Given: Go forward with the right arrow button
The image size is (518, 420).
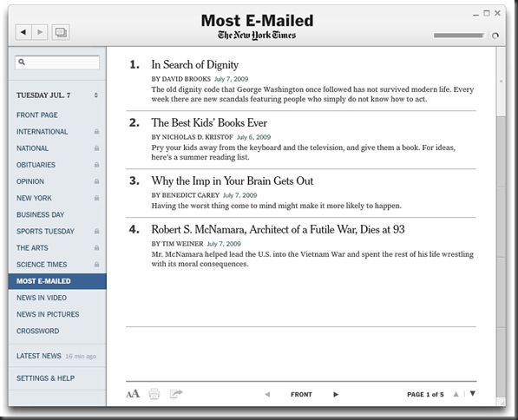Looking at the screenshot, I should 40,32.
